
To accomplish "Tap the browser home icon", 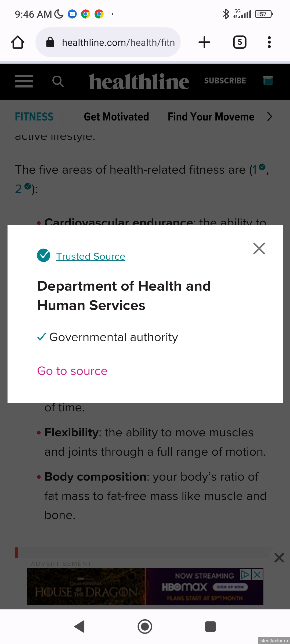I will 18,42.
